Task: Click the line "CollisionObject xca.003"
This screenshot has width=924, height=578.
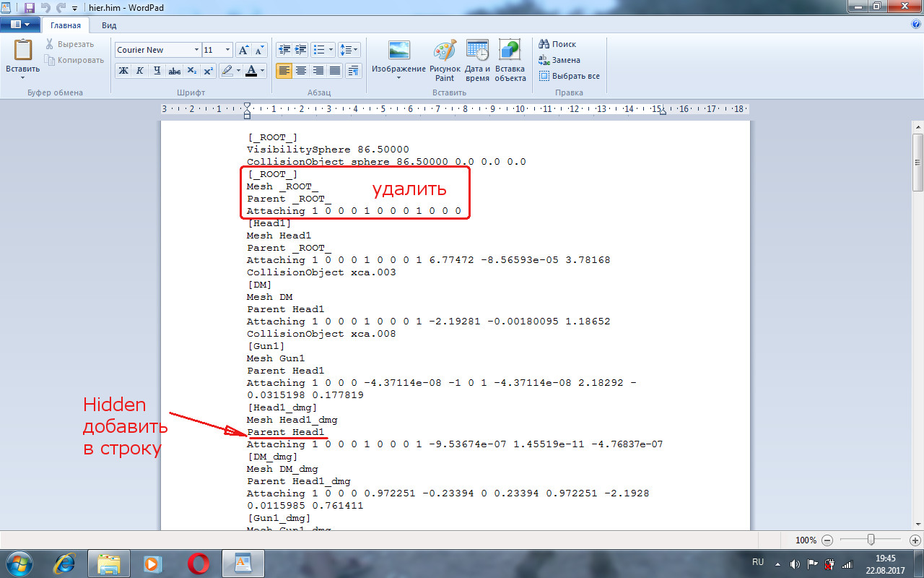Action: pos(321,272)
